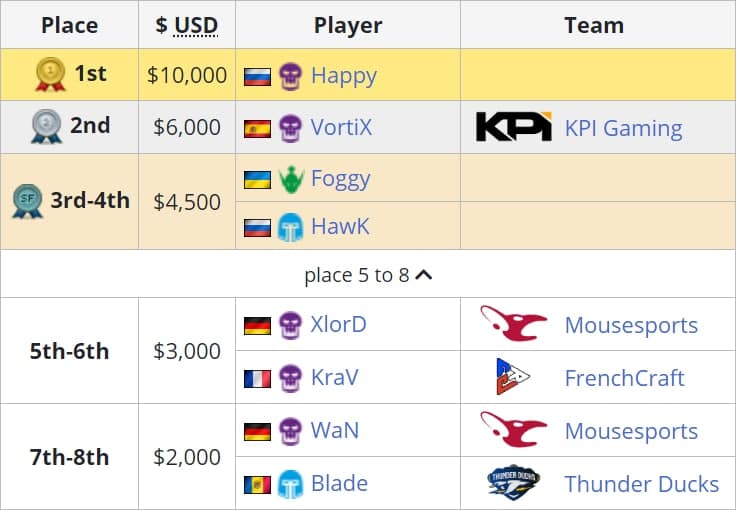
Task: Click the Night Elf race icon beside Foggy
Action: coord(290,180)
